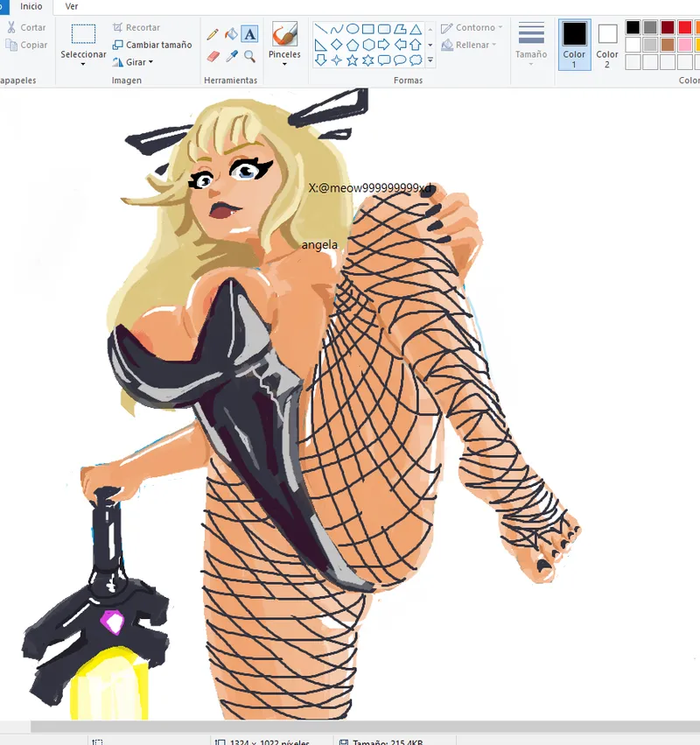This screenshot has height=745, width=700.
Task: Select the Five-point star shape
Action: point(353,60)
